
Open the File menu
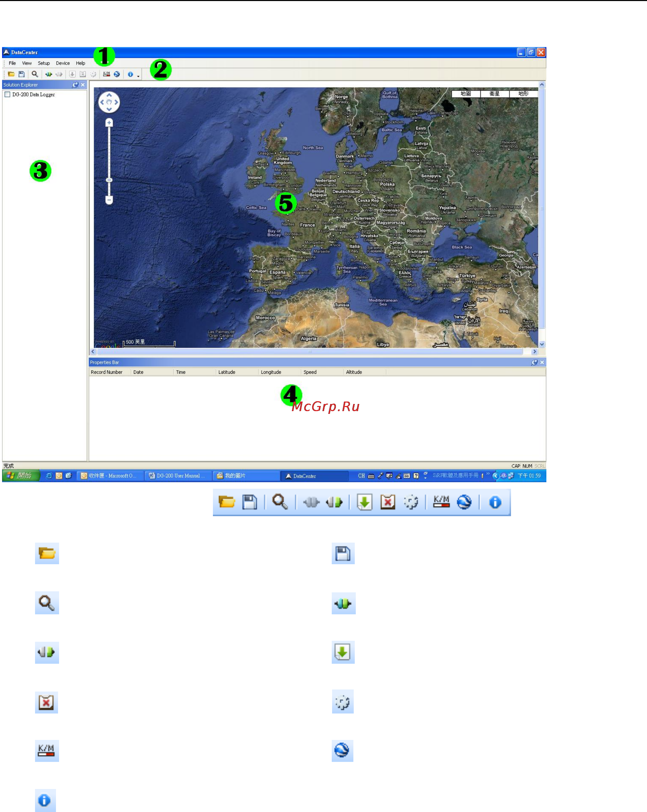[12, 63]
